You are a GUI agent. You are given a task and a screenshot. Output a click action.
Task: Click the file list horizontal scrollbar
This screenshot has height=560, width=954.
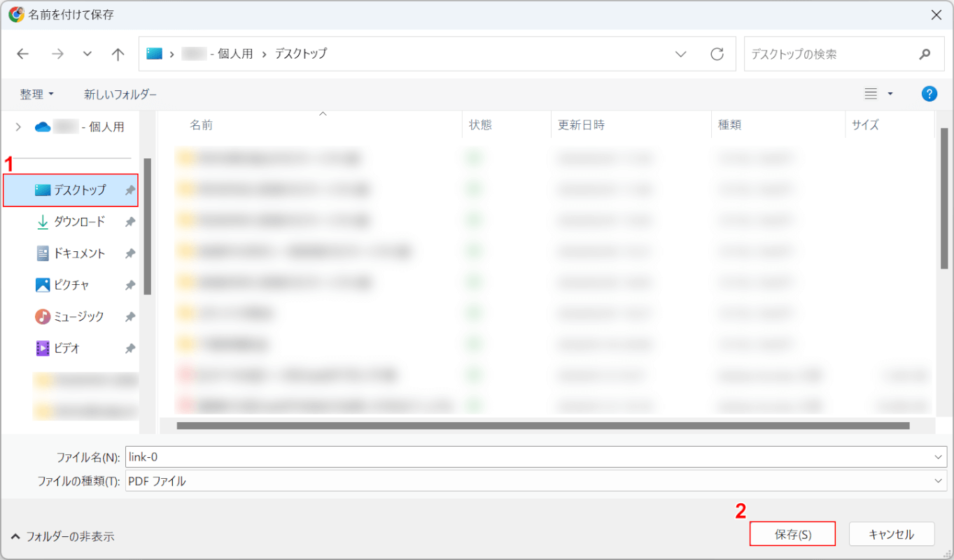pos(543,425)
